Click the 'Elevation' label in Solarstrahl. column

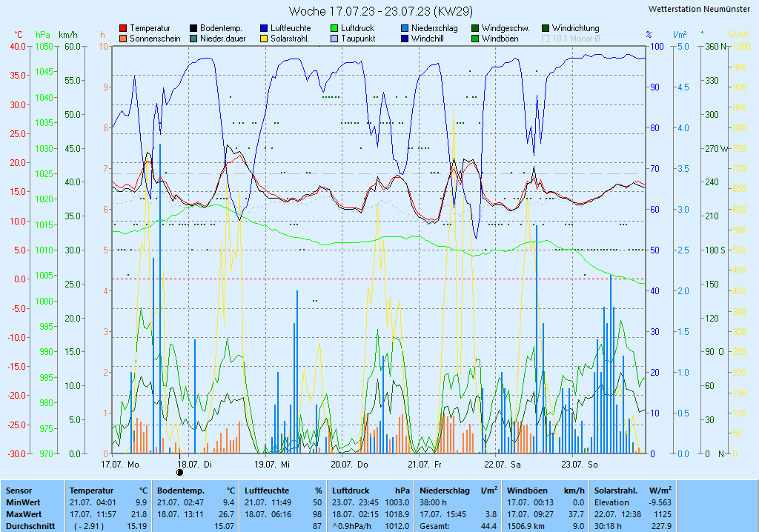[611, 502]
